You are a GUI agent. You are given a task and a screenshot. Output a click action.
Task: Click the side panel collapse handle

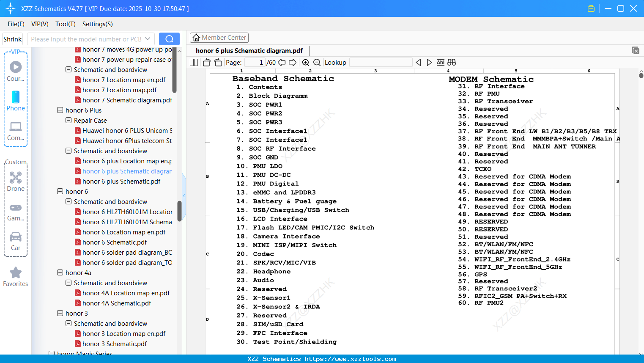click(x=184, y=195)
